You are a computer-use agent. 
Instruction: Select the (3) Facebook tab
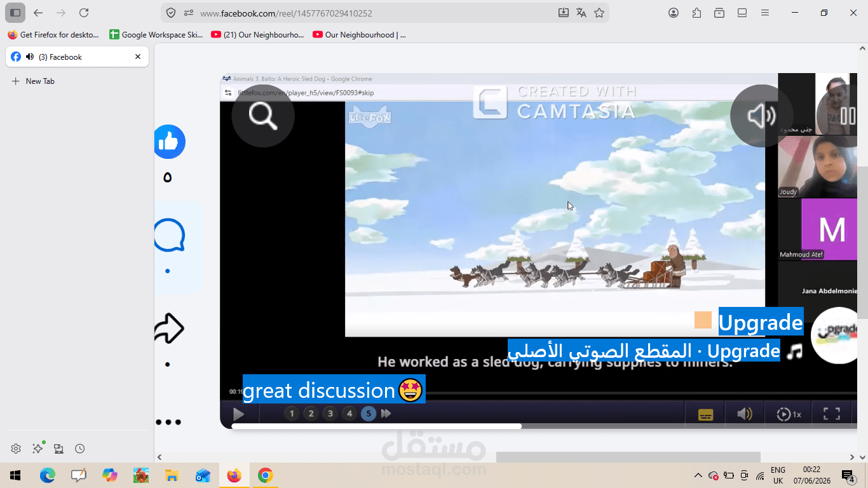(77, 57)
